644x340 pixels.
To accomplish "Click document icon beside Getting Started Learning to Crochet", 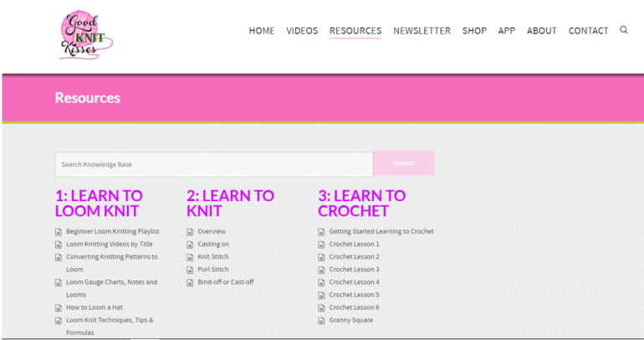I will pyautogui.click(x=321, y=232).
